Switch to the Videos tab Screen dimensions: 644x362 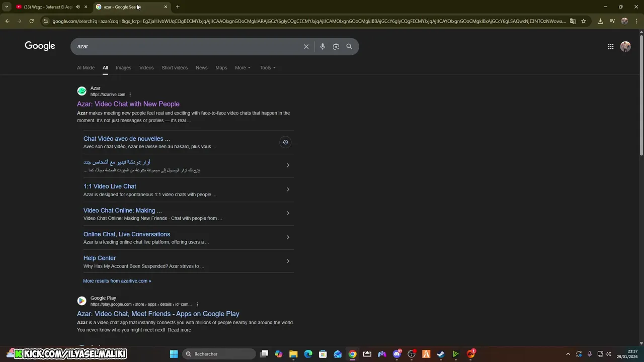[146, 67]
